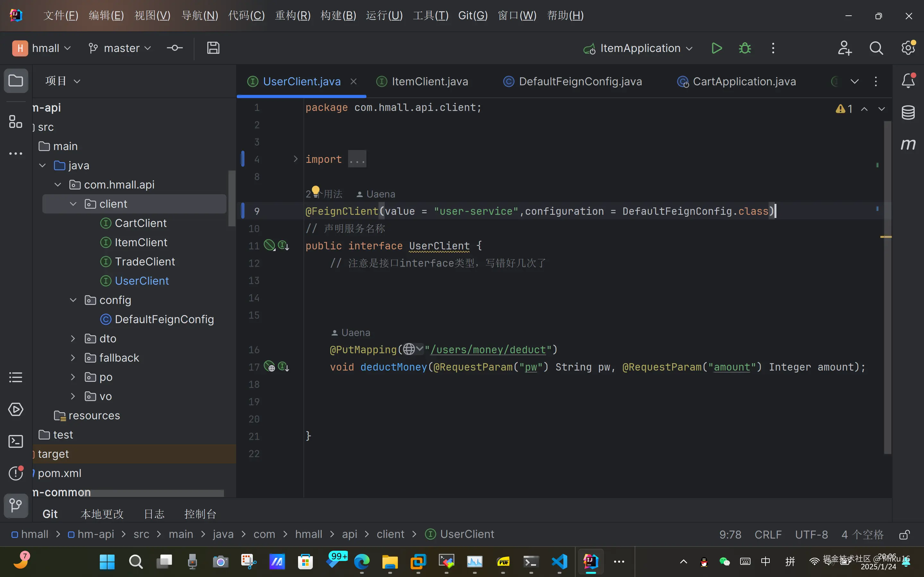The width and height of the screenshot is (924, 577).
Task: Collapse the client package folder
Action: pos(73,204)
